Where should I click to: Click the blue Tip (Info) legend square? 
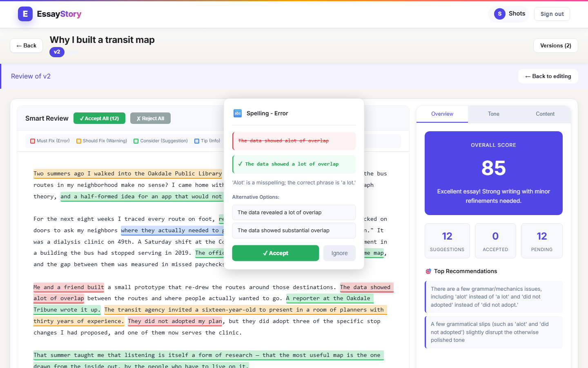point(197,141)
